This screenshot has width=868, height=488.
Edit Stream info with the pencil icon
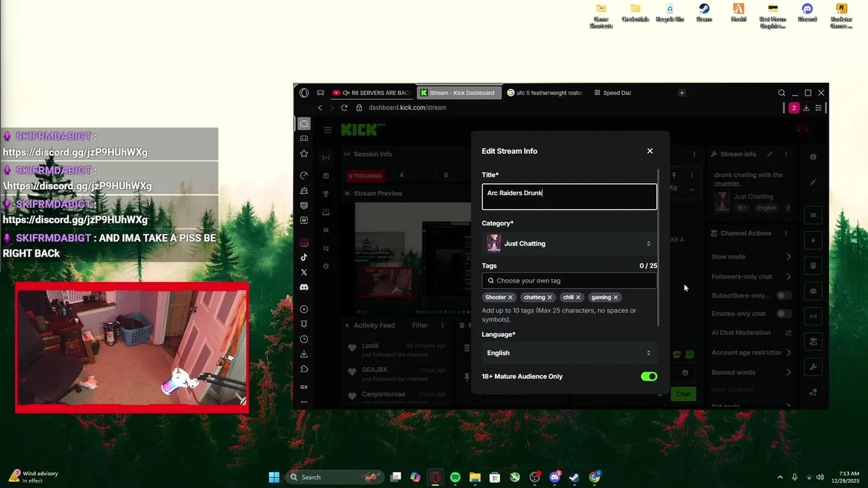click(770, 155)
